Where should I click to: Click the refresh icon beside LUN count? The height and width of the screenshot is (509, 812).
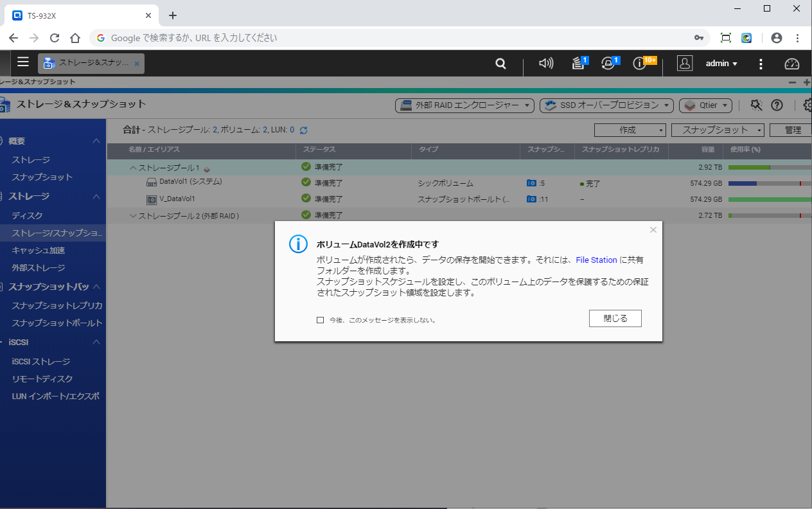pos(304,130)
